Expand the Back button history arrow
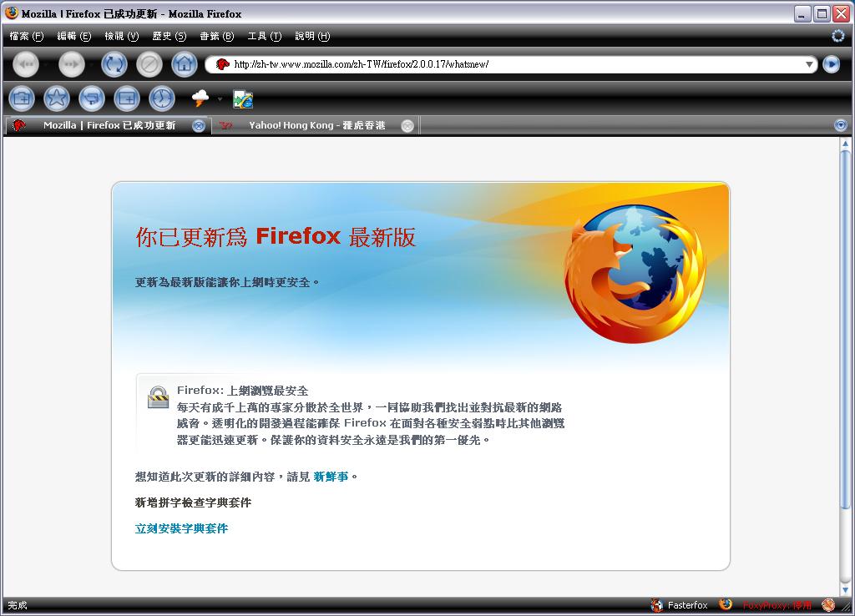855x616 pixels. [46, 65]
